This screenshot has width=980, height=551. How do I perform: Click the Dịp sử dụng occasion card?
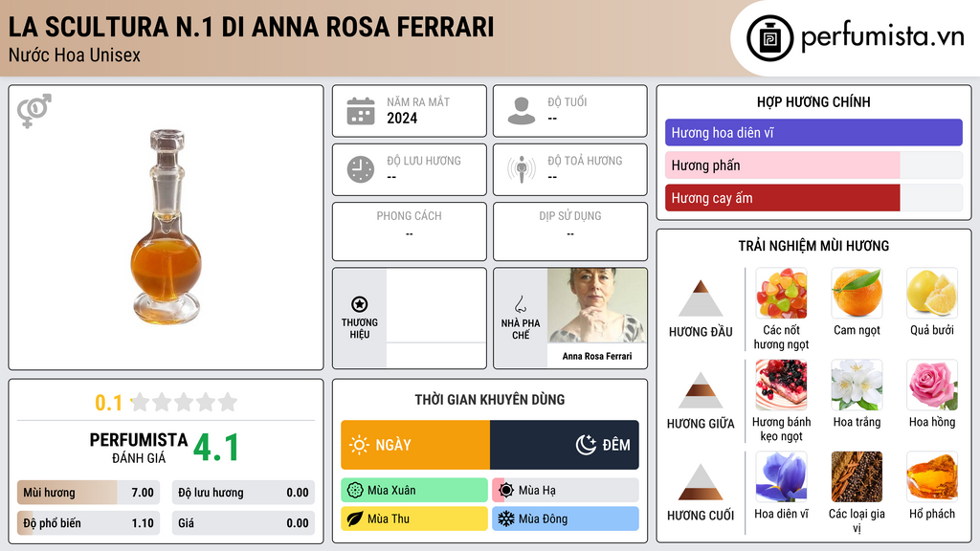tap(570, 231)
